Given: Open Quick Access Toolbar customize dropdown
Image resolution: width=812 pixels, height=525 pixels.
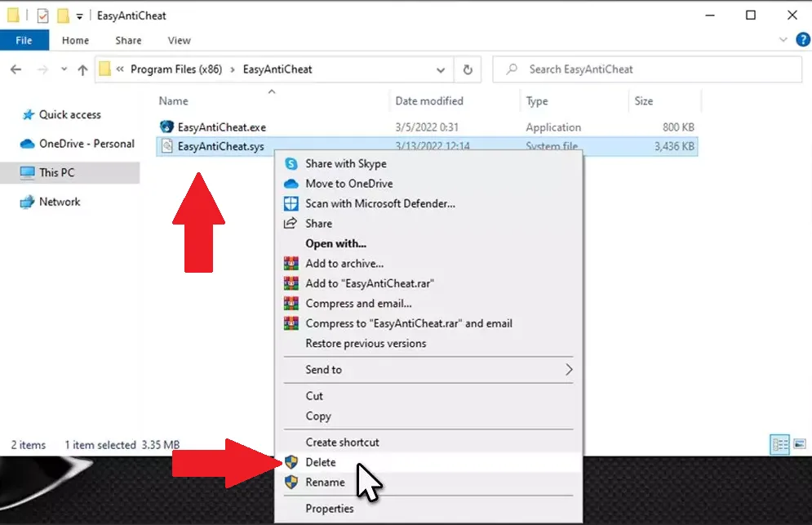Looking at the screenshot, I should (79, 16).
